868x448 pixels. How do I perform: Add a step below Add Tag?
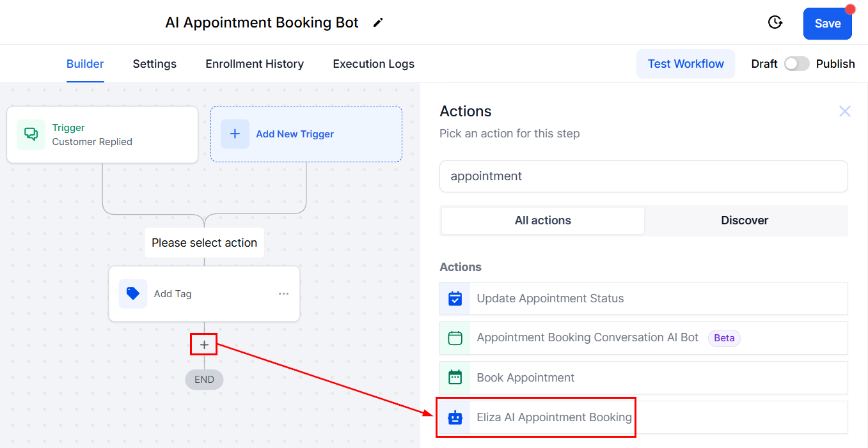coord(204,345)
